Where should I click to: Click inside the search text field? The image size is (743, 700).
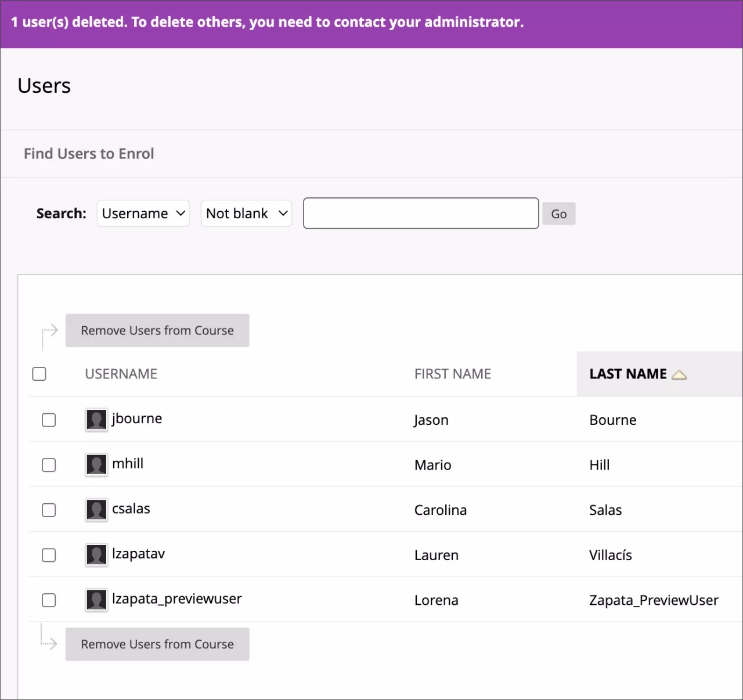click(420, 213)
